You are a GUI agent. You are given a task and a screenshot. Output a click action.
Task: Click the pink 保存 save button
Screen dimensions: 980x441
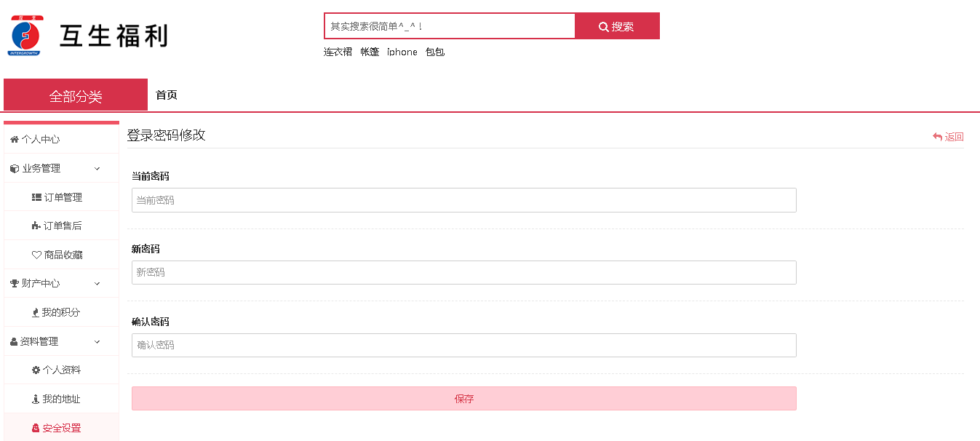pos(464,398)
